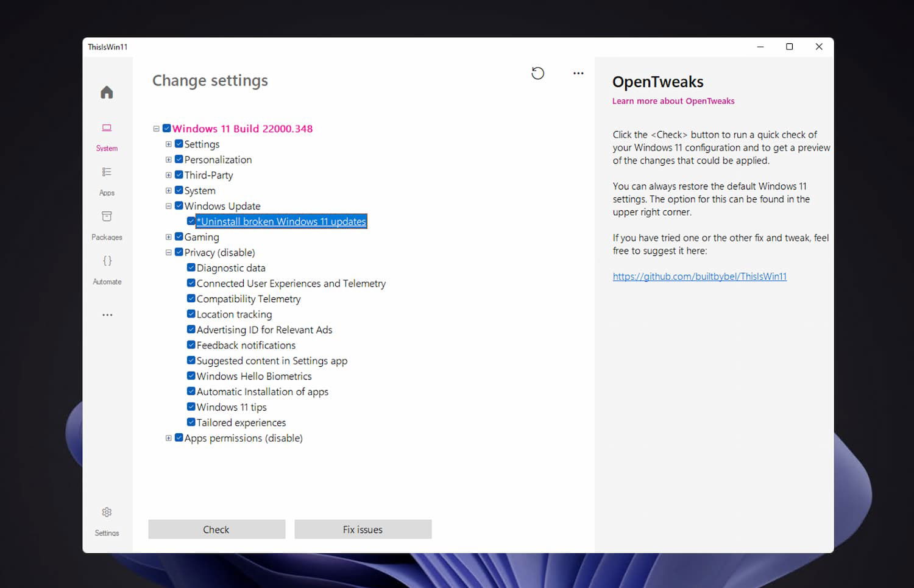Collapse the Windows 11 Build root node
This screenshot has width=914, height=588.
[156, 129]
